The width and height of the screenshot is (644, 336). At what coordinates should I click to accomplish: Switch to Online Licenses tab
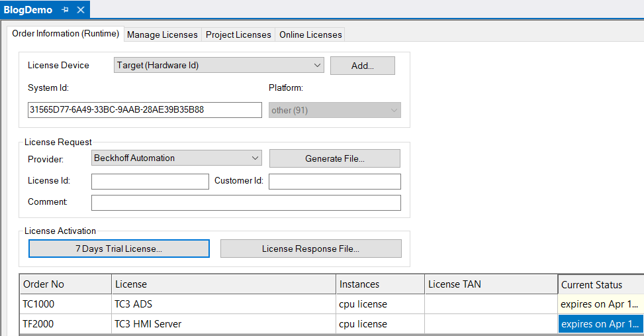point(310,35)
